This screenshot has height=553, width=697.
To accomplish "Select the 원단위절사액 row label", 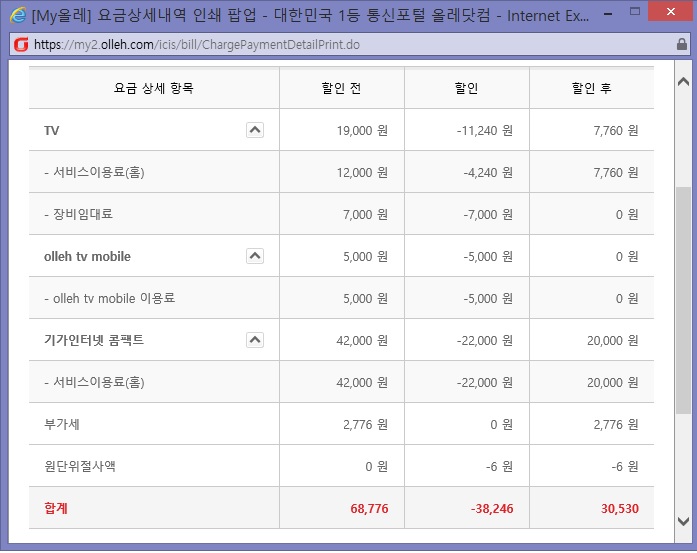I will click(80, 466).
